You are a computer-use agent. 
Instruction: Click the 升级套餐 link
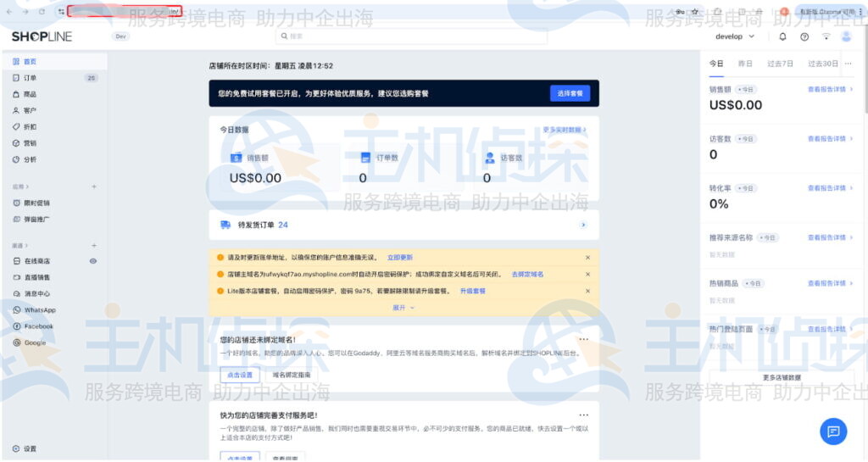tap(473, 291)
